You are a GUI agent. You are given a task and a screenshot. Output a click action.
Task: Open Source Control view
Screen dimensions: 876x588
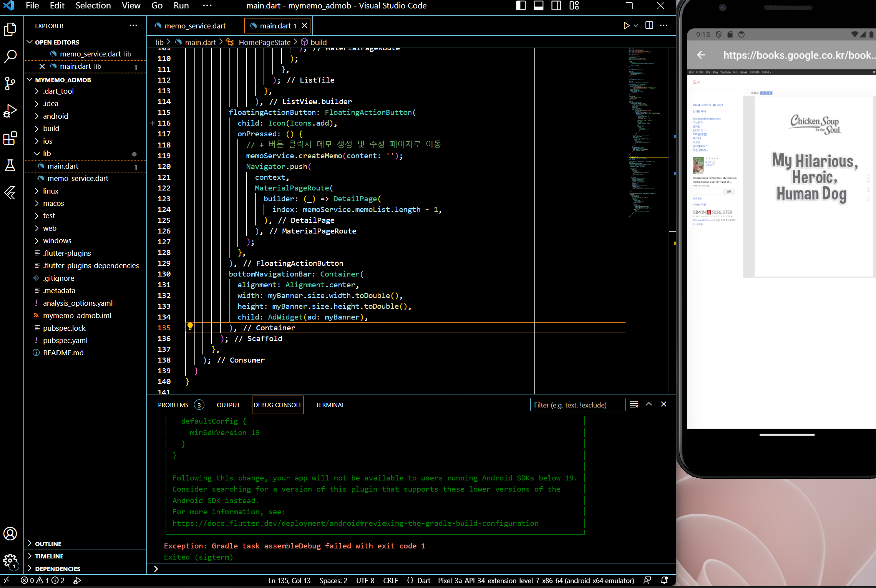pos(10,83)
